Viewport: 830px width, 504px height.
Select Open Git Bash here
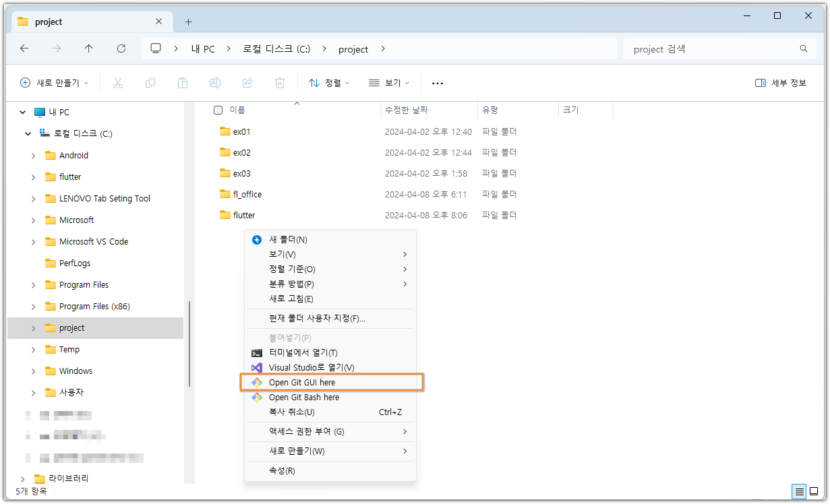[330, 397]
